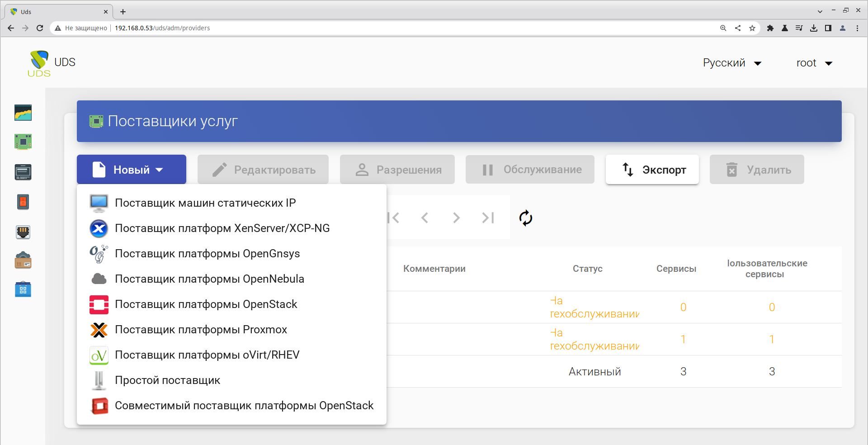
Task: Open a new browser tab
Action: tap(123, 12)
